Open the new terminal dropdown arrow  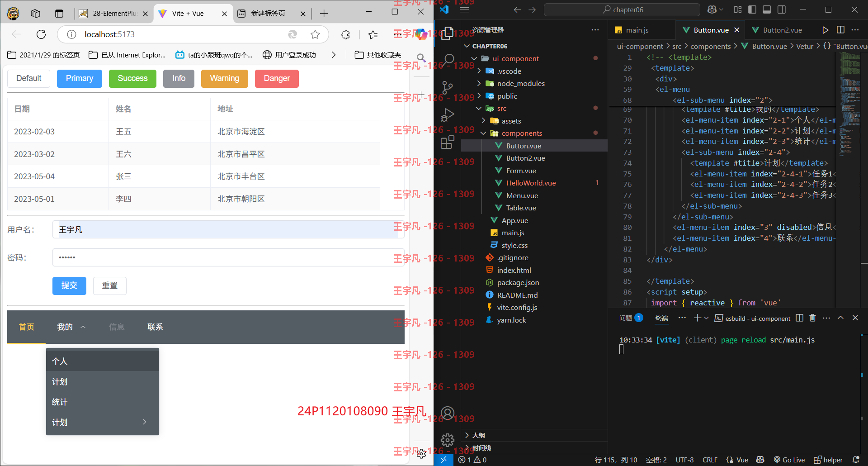(x=706, y=318)
